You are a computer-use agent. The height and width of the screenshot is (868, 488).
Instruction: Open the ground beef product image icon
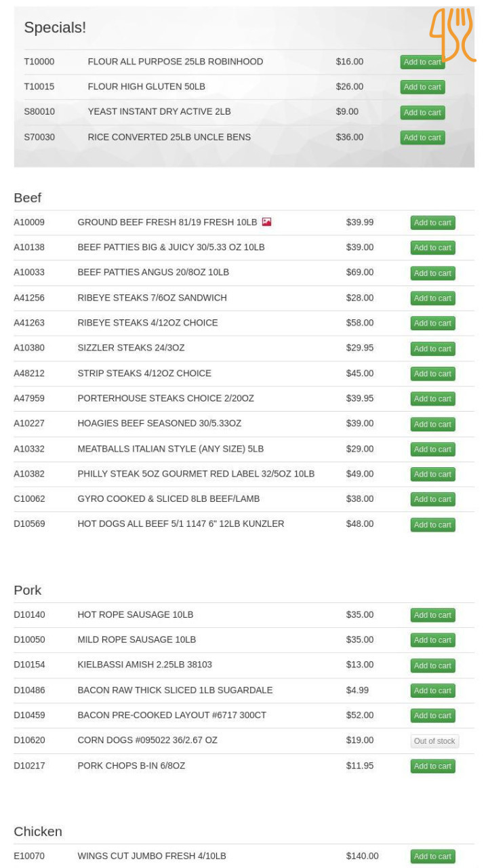click(x=266, y=222)
